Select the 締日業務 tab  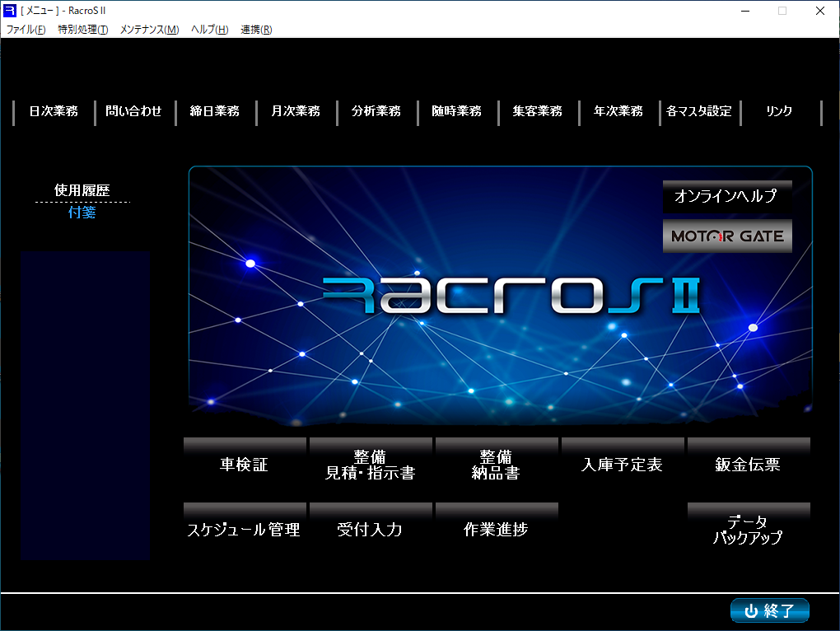[215, 111]
